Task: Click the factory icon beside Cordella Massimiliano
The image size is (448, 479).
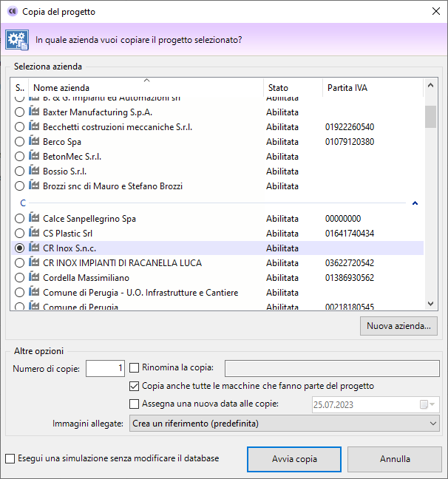Action: (x=34, y=278)
